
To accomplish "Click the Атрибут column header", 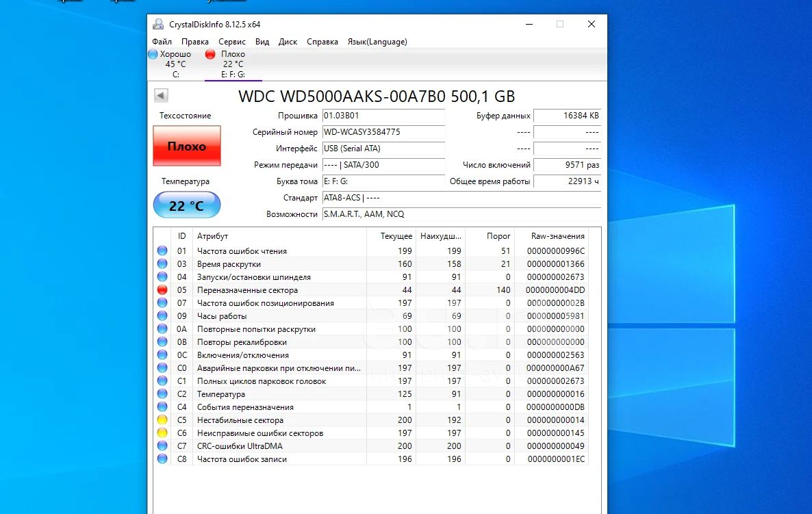I will [279, 236].
